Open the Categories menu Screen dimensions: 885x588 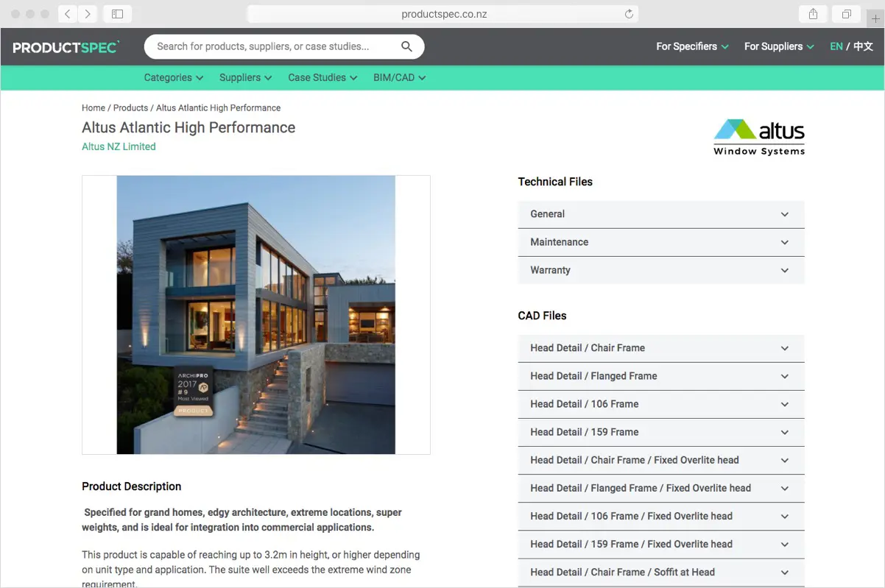click(x=174, y=77)
